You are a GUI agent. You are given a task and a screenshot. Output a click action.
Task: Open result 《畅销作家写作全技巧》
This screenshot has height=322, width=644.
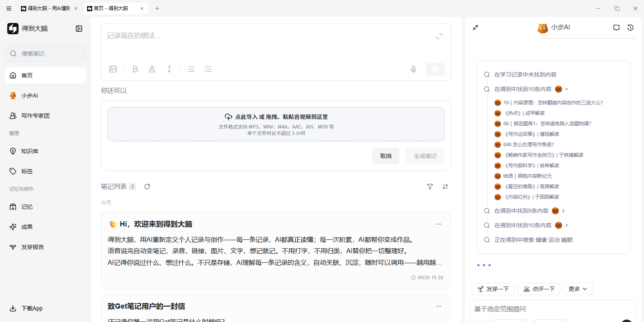click(539, 155)
